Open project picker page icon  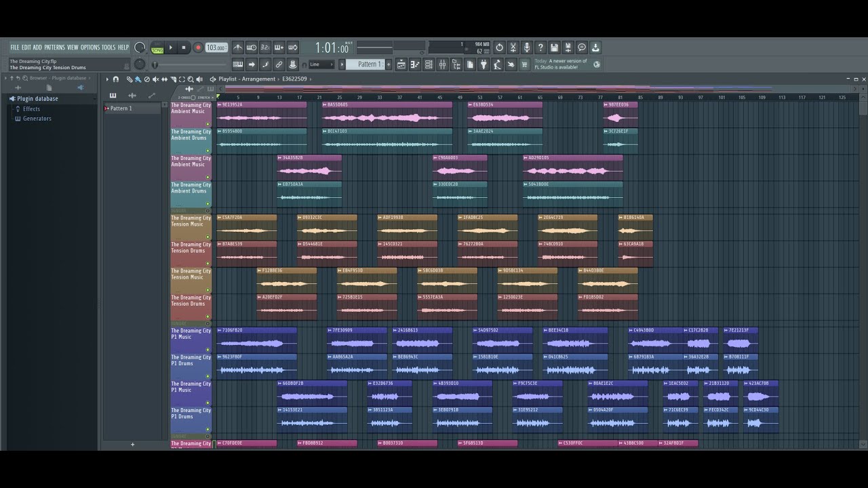[x=470, y=64]
